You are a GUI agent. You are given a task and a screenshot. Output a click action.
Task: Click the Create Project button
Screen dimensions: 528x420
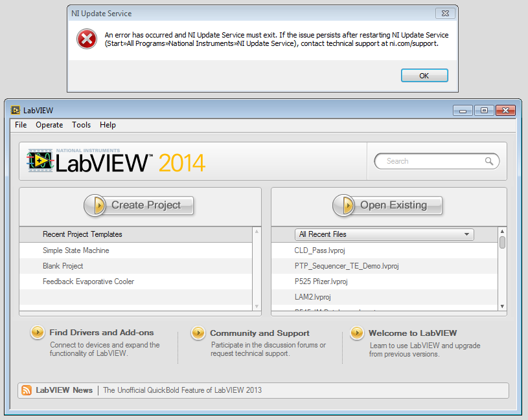coord(139,205)
